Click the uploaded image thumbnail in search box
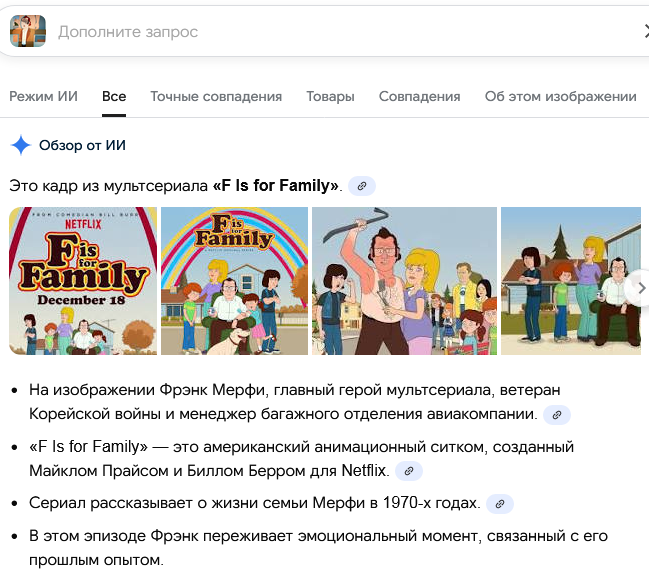Viewport: 649px width, 576px height. pyautogui.click(x=28, y=31)
